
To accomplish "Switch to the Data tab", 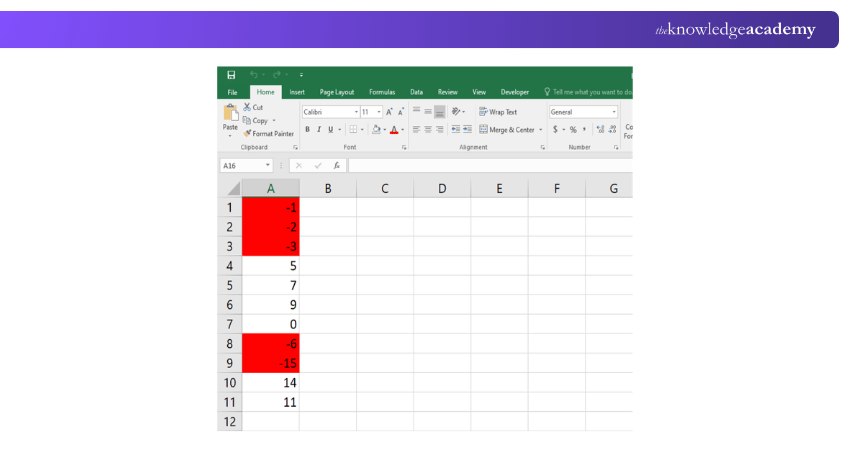I will pyautogui.click(x=416, y=92).
